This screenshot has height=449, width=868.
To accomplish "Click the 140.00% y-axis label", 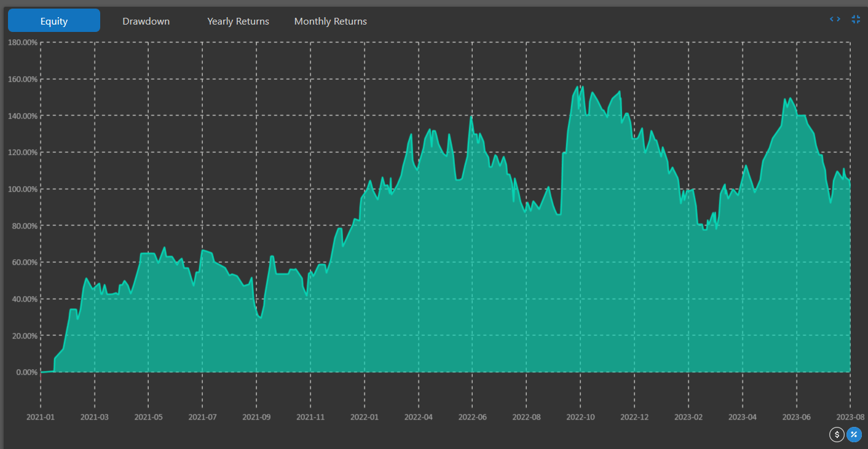I will [22, 115].
